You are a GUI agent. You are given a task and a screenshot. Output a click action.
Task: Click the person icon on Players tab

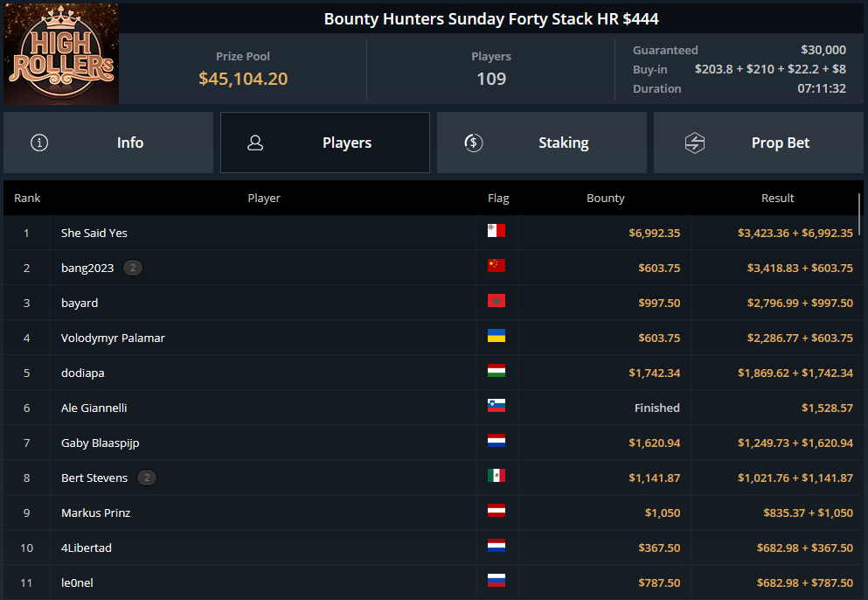tap(255, 143)
